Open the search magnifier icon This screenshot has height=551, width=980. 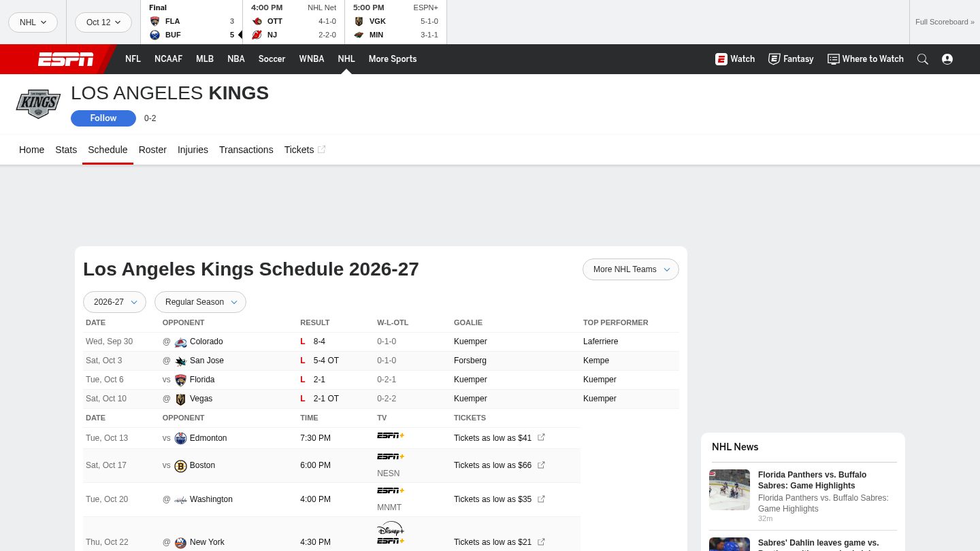point(923,59)
